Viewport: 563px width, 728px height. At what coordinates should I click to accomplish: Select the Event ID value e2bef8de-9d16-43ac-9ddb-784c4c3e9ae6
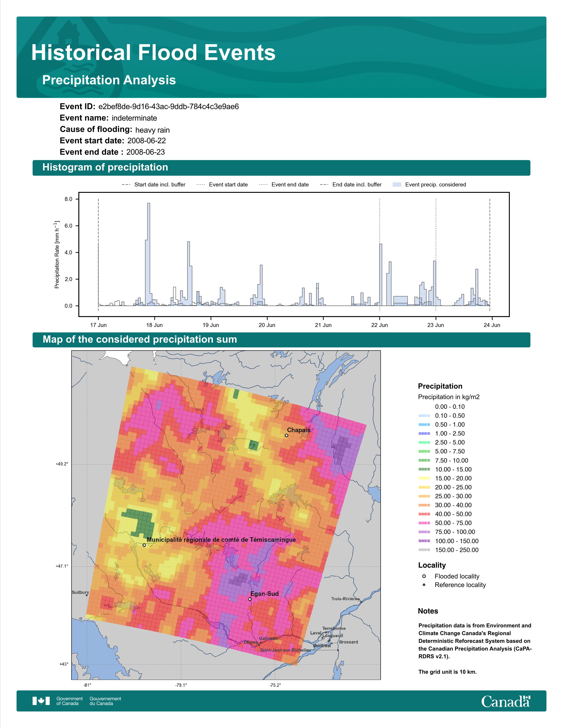(168, 107)
